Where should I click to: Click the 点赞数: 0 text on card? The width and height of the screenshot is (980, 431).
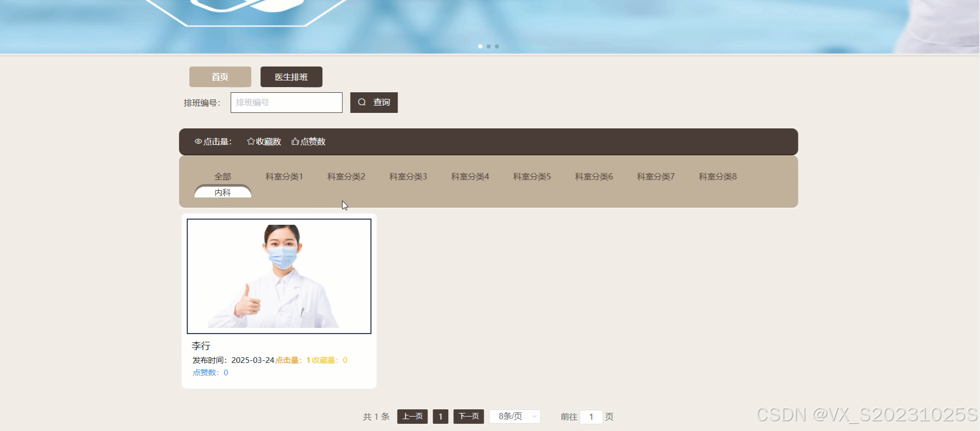[210, 373]
